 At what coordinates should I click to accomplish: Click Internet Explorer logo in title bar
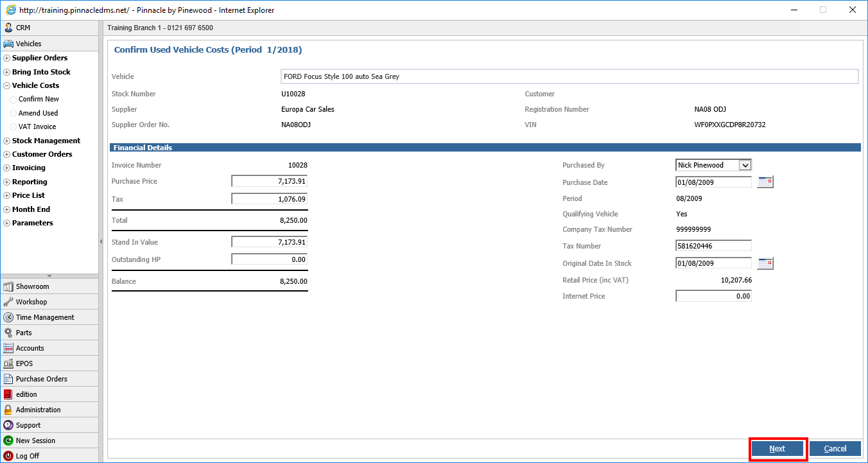[10, 10]
